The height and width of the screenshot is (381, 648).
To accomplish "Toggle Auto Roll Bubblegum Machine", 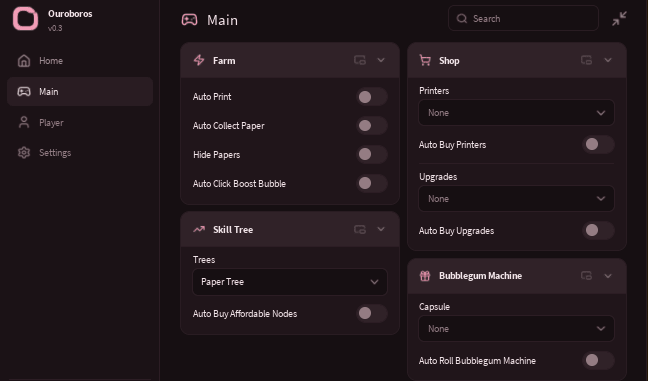I will coord(598,360).
